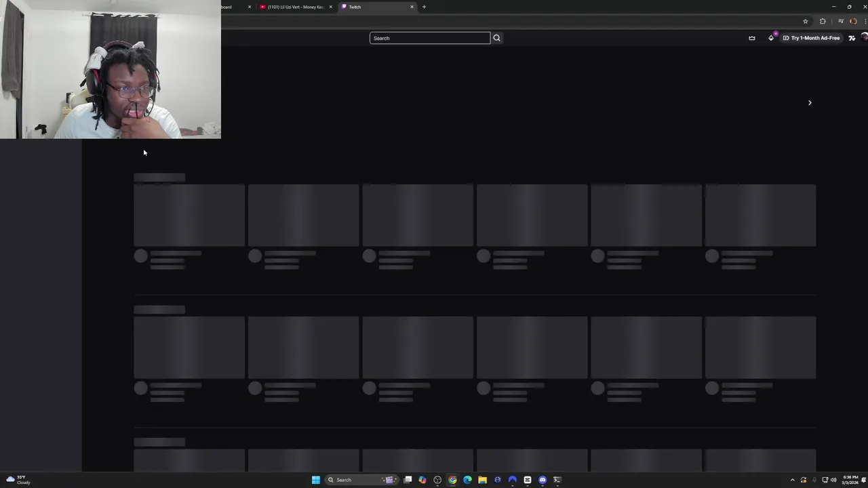Open the browser extensions puzzle icon
The height and width of the screenshot is (488, 868).
(x=823, y=21)
